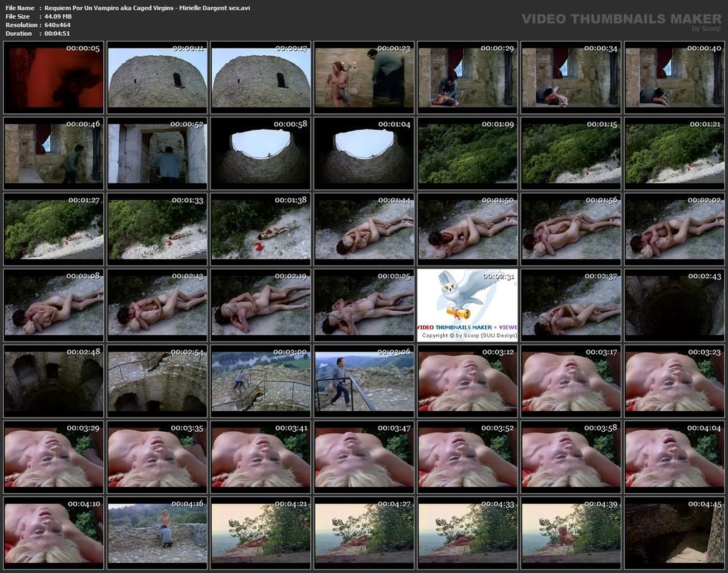
Task: Click the ruin interior thumbnail 00:02:48
Action: [54, 381]
